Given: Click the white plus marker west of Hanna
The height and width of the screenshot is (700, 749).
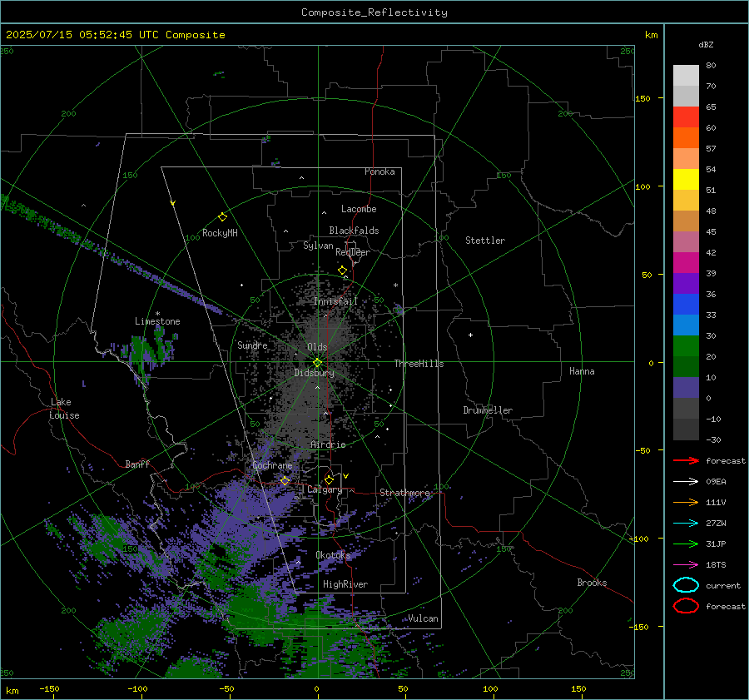Looking at the screenshot, I should coord(470,335).
